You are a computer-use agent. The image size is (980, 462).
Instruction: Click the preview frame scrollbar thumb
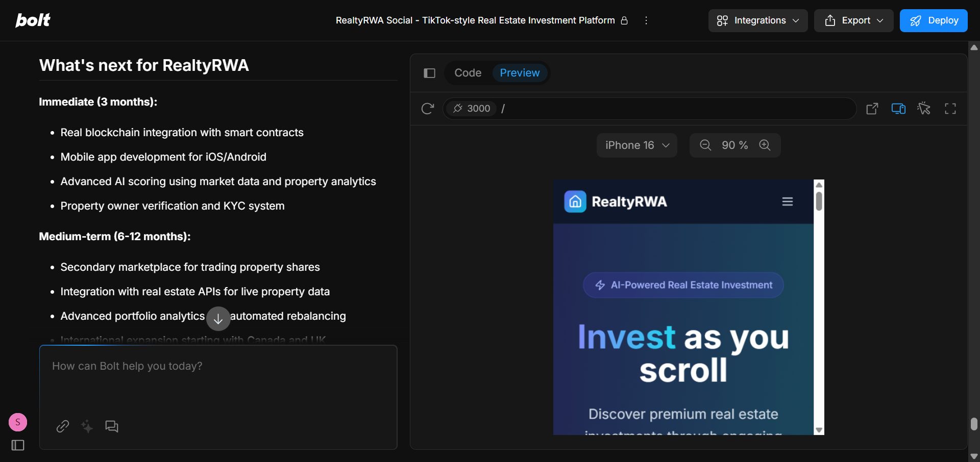[x=819, y=201]
